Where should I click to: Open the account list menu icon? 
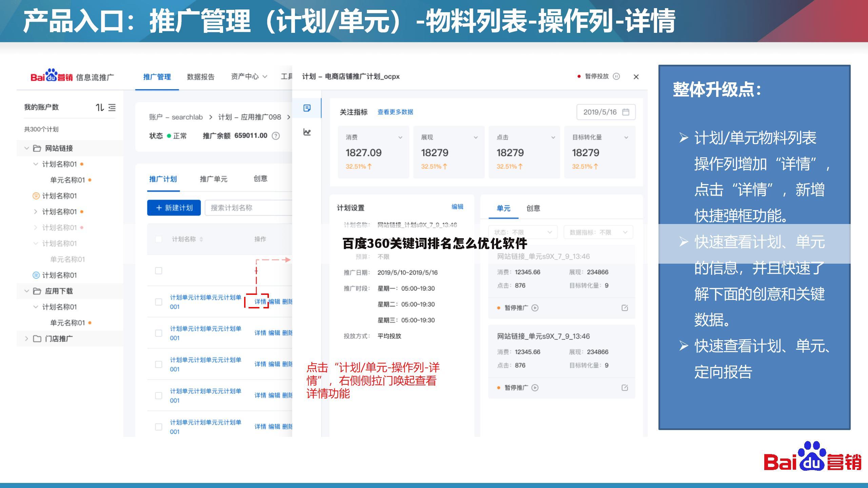click(112, 107)
